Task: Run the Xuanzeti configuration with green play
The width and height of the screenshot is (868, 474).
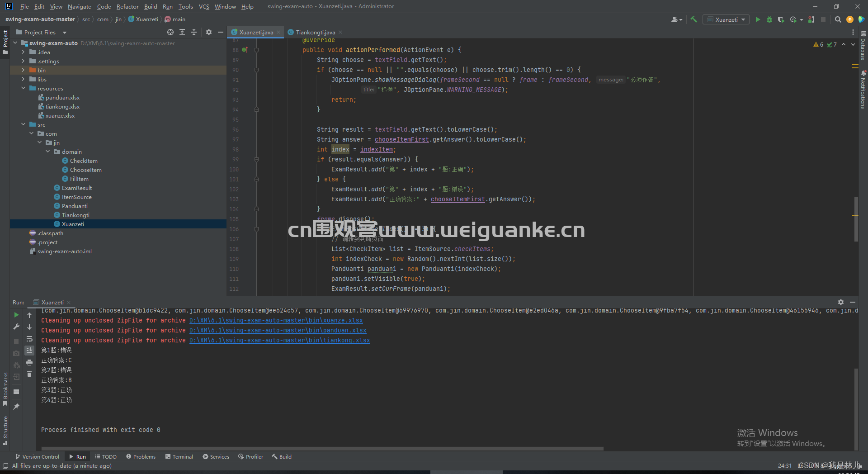Action: [758, 19]
